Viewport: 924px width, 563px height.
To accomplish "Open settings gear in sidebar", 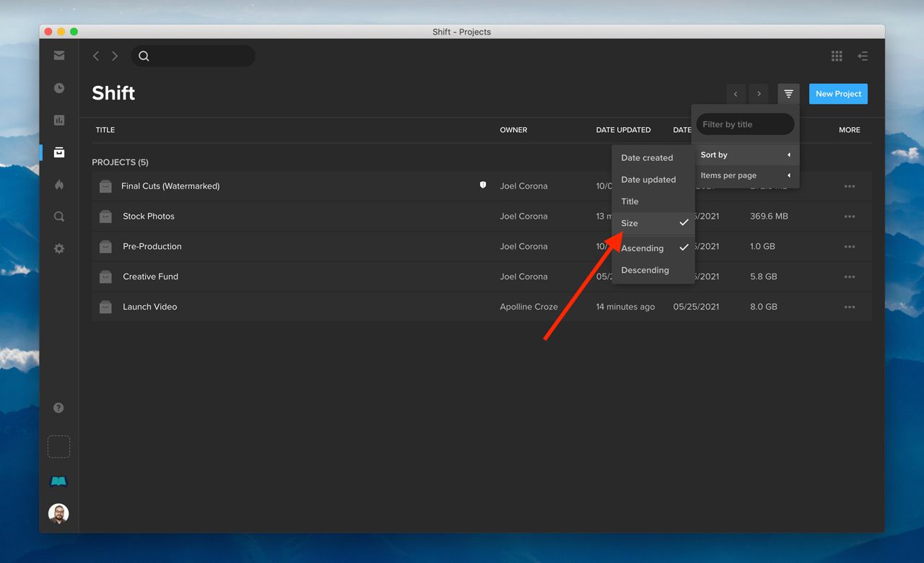I will click(59, 248).
